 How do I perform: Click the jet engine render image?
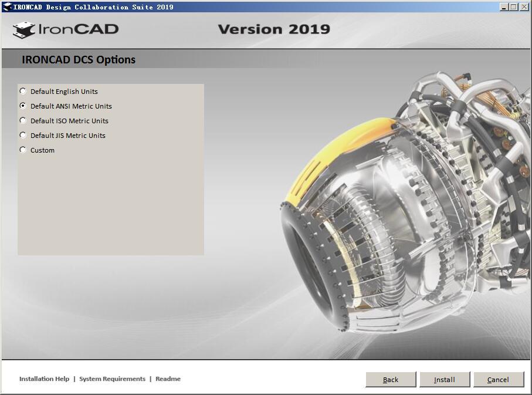click(x=405, y=204)
